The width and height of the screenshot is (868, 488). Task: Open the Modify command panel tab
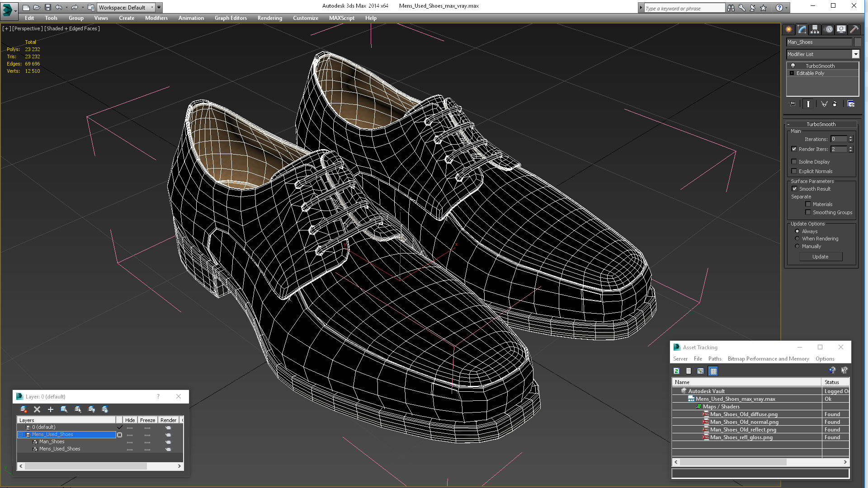(x=802, y=29)
